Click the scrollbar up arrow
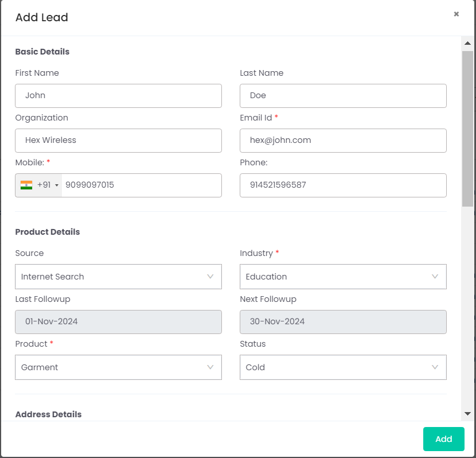476x458 pixels. (467, 42)
